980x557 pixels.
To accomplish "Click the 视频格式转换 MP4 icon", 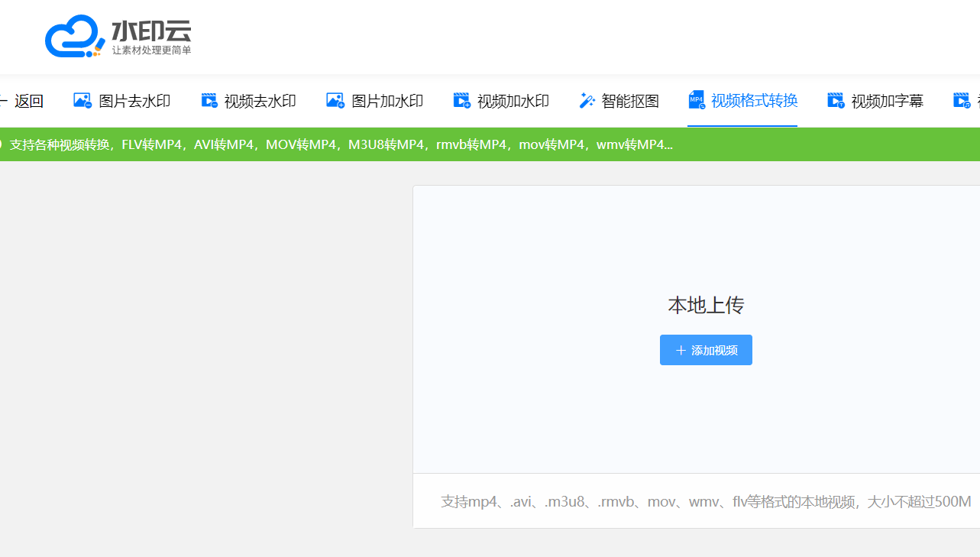I will click(x=697, y=99).
